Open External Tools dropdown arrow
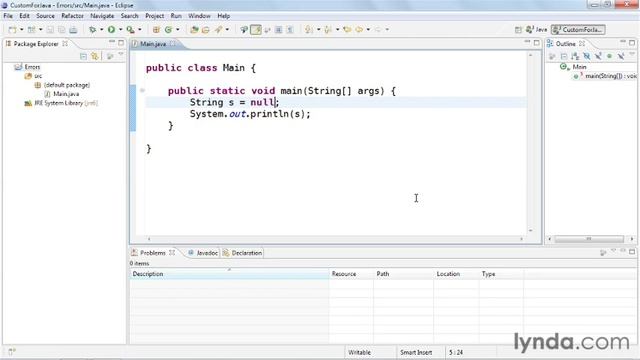640x360 pixels. [x=139, y=30]
